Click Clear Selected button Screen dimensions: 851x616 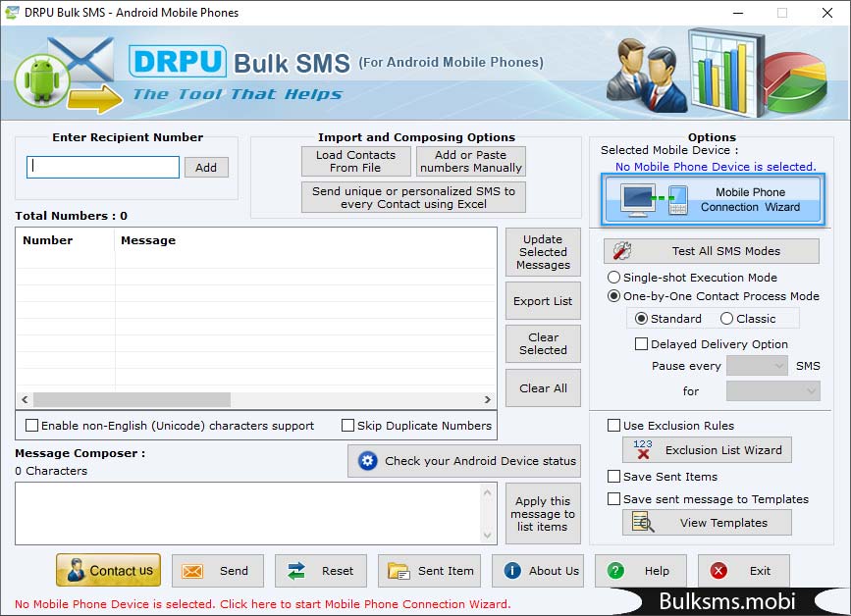coord(543,343)
